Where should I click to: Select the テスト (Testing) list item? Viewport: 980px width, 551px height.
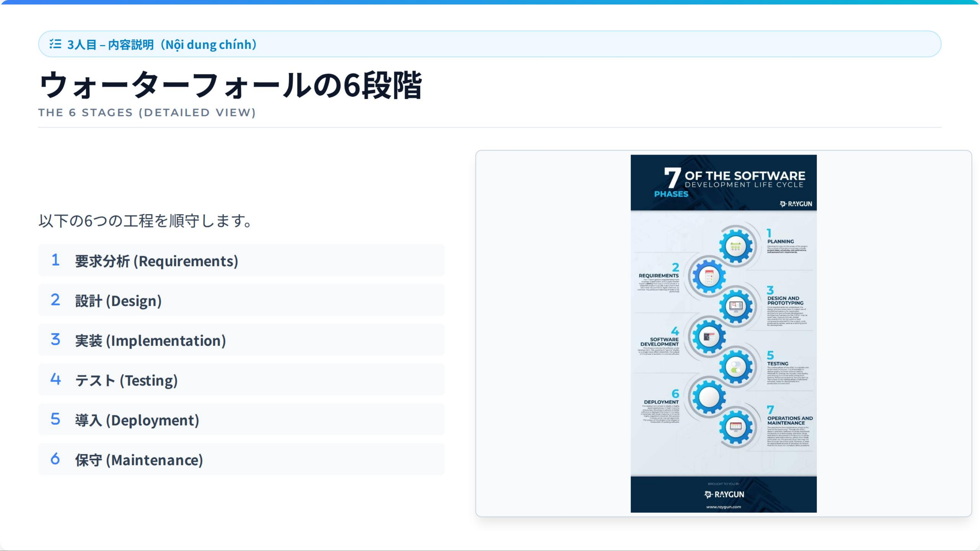point(241,380)
